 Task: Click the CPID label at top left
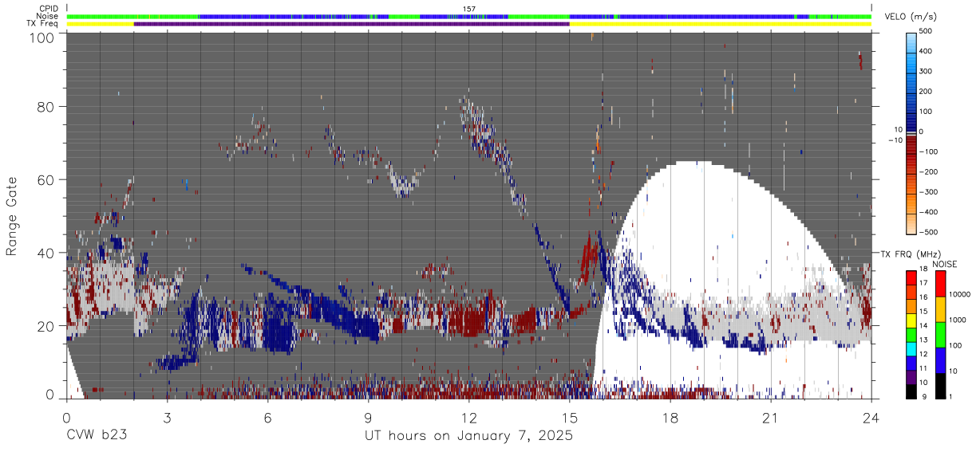[x=49, y=9]
